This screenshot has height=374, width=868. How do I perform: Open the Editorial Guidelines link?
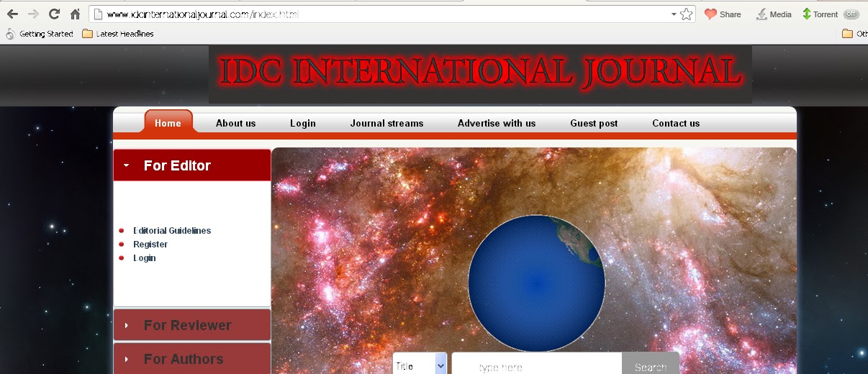tap(172, 231)
